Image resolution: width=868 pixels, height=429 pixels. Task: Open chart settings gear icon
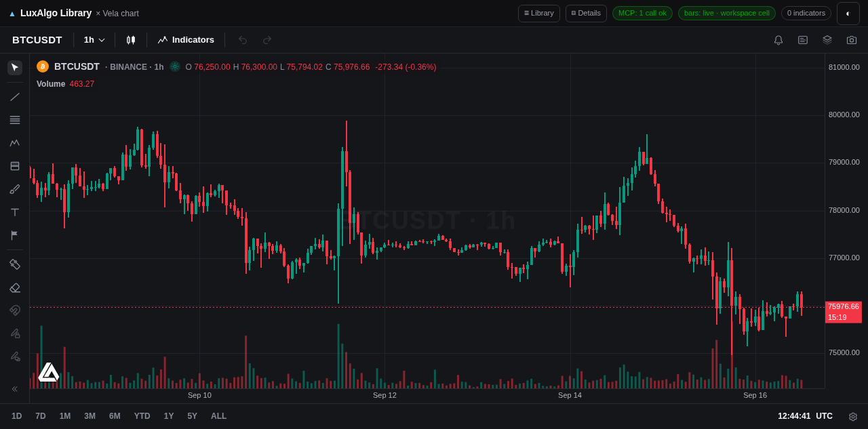[853, 416]
